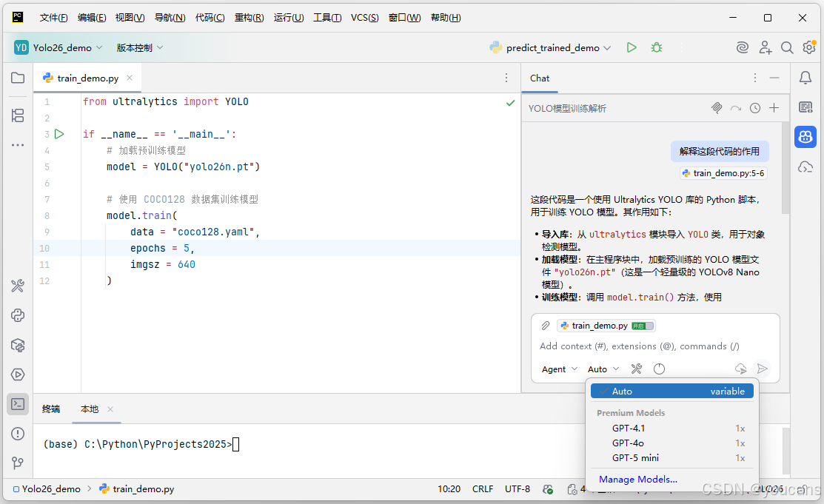Toggle train_demo.py context switch

pos(643,326)
